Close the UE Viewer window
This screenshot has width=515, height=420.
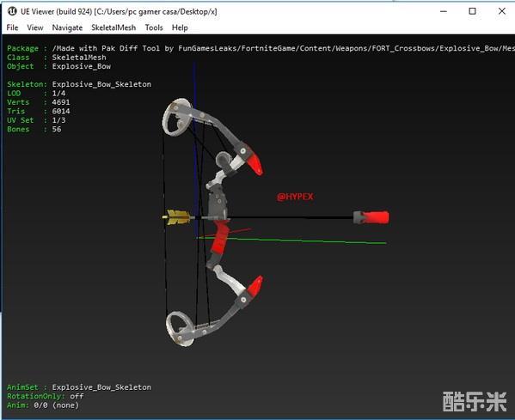click(501, 11)
